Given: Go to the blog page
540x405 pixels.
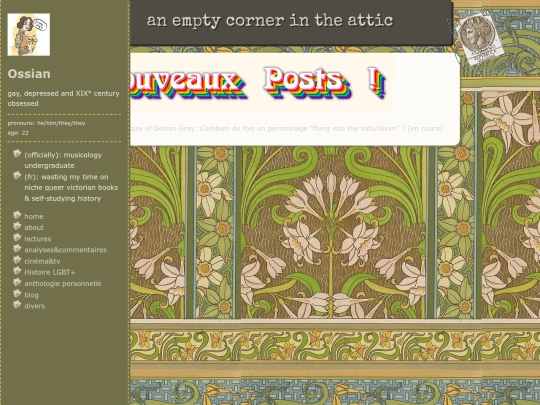Looking at the screenshot, I should click(x=31, y=295).
